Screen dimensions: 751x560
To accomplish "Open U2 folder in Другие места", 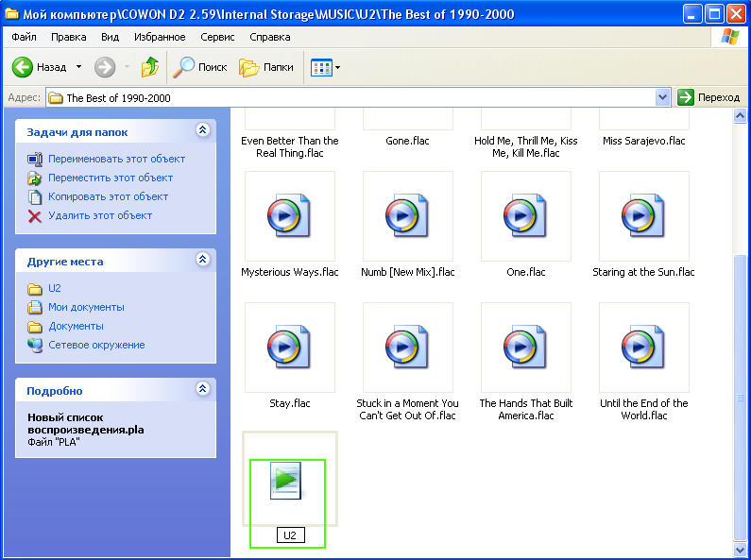I will (54, 288).
